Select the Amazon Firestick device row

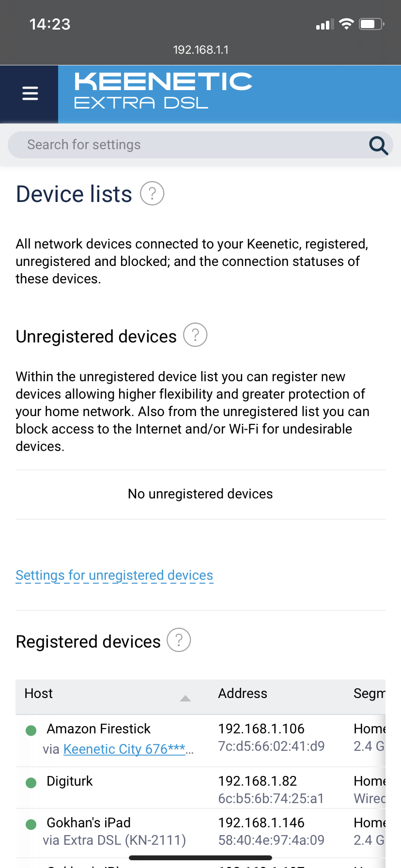click(x=200, y=740)
